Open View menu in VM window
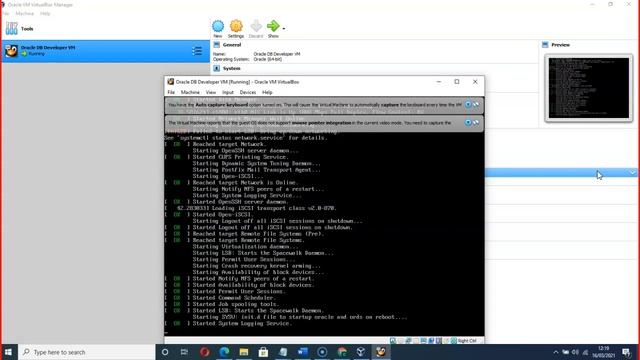This screenshot has width=640, height=360. [x=211, y=92]
